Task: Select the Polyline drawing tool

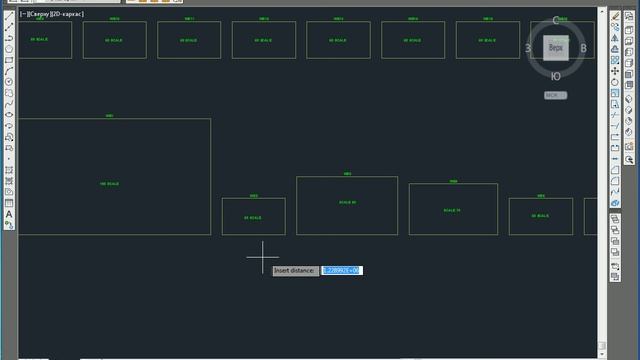Action: (x=9, y=38)
